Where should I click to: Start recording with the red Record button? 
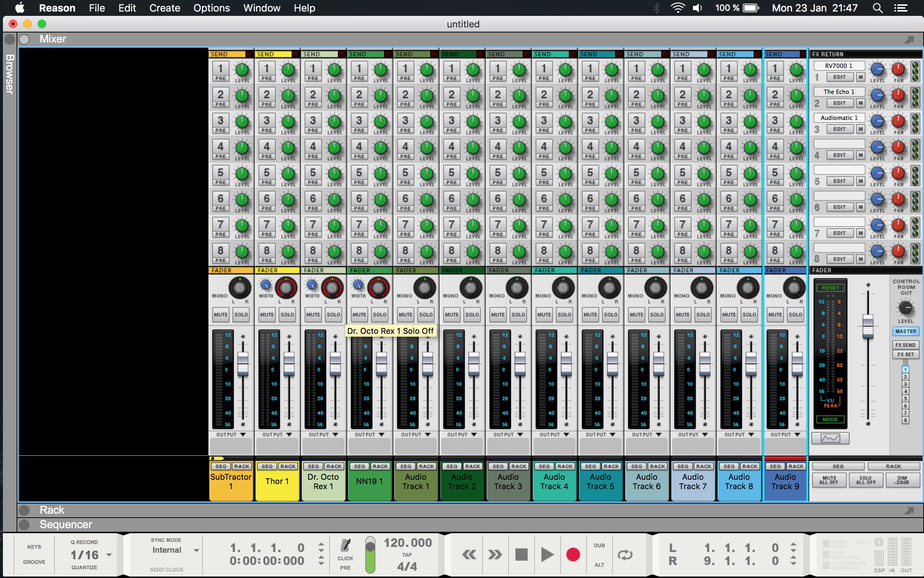click(x=573, y=554)
